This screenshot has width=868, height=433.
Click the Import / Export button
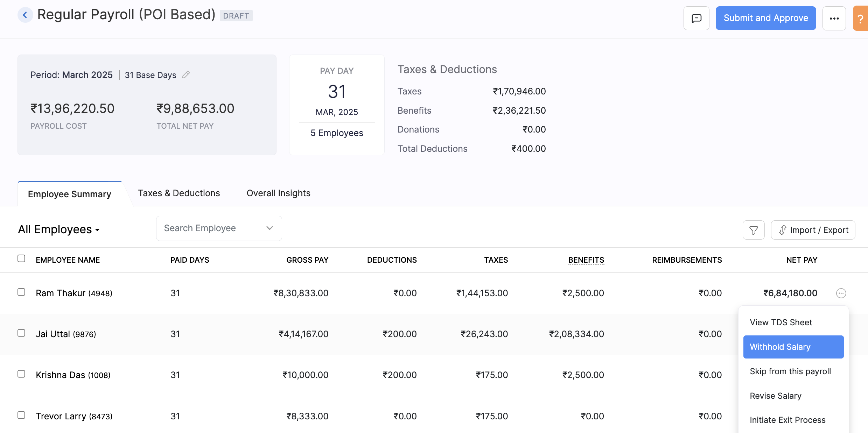pos(813,230)
